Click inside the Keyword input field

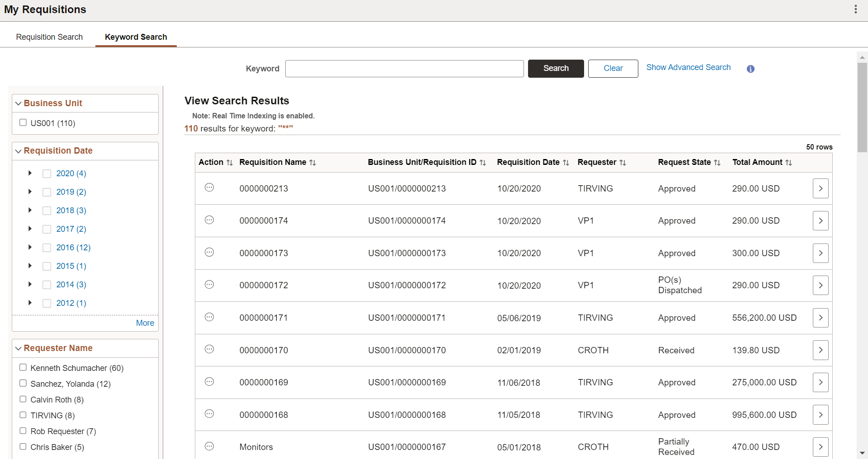tap(404, 68)
